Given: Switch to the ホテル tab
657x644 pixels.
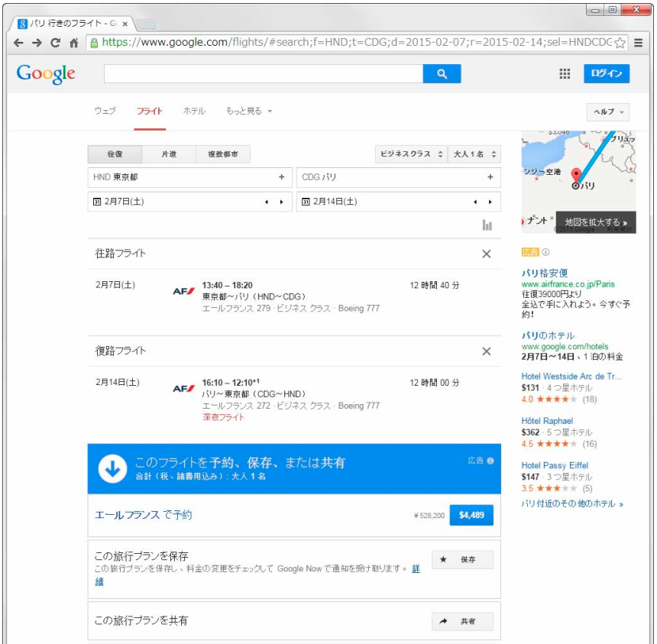Looking at the screenshot, I should (x=194, y=112).
